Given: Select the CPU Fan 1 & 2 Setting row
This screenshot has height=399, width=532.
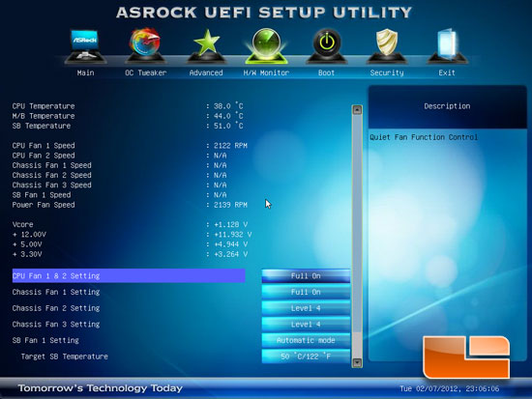Looking at the screenshot, I should click(129, 276).
